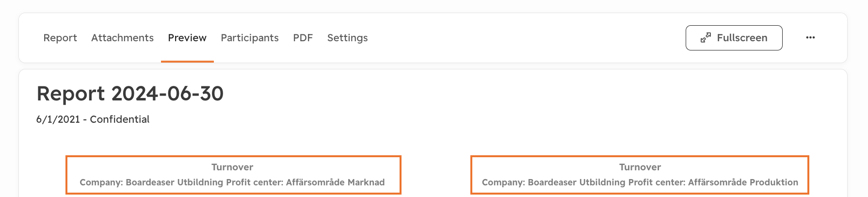Image resolution: width=868 pixels, height=197 pixels.
Task: Select the Turnover title for Affärsområde Produktion
Action: click(640, 167)
